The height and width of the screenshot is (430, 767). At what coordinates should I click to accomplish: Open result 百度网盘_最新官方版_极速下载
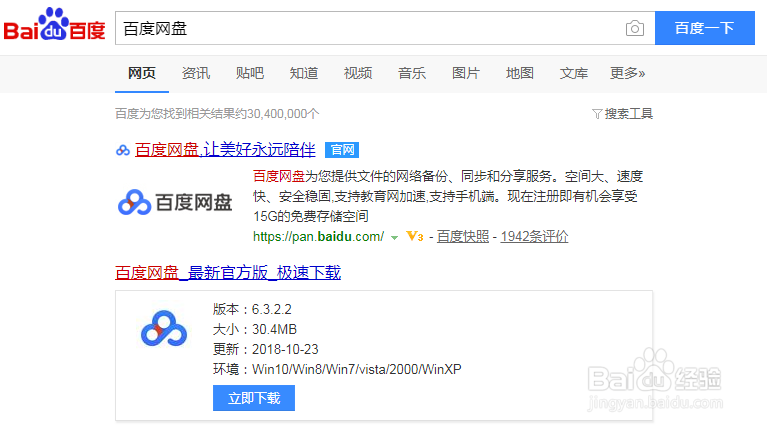click(x=228, y=272)
